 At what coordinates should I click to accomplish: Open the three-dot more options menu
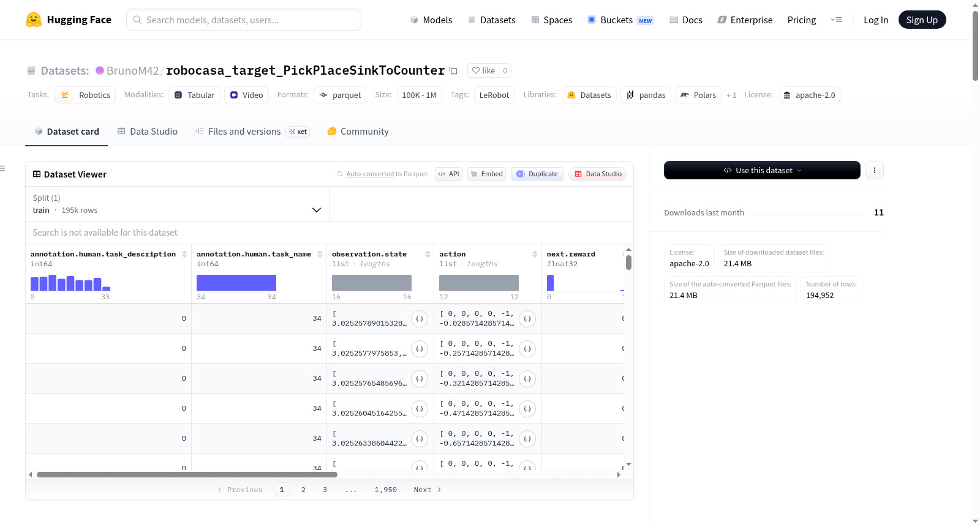tap(875, 170)
